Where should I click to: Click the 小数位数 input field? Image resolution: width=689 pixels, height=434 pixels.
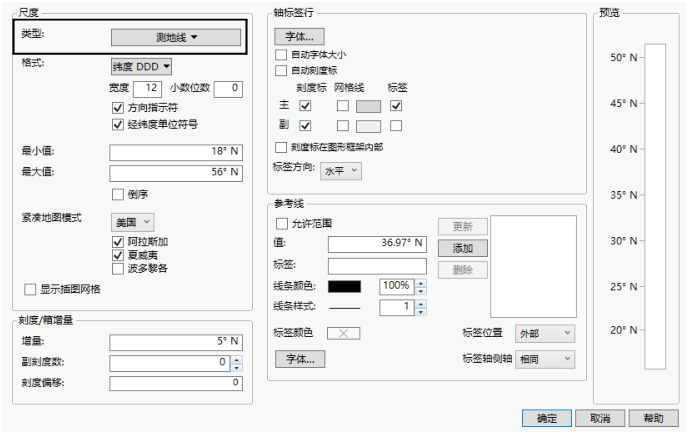(x=228, y=89)
